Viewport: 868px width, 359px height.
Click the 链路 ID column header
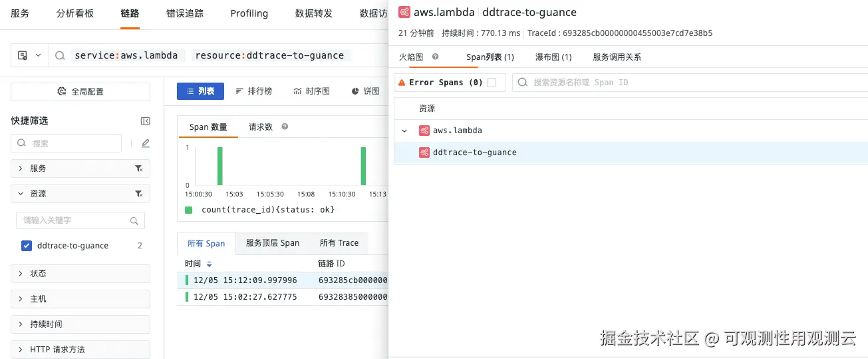click(x=331, y=264)
